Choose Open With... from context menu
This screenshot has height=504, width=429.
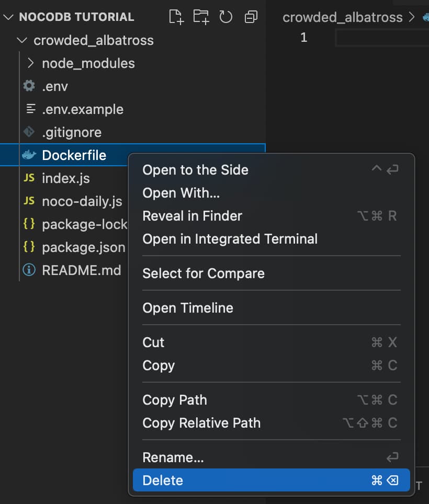(x=272, y=193)
